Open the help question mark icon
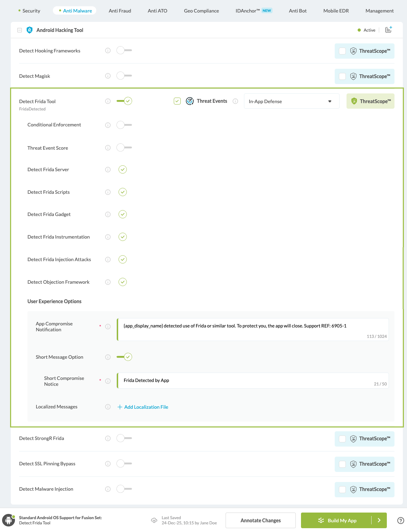Screen dimensions: 407x532 point(400,520)
